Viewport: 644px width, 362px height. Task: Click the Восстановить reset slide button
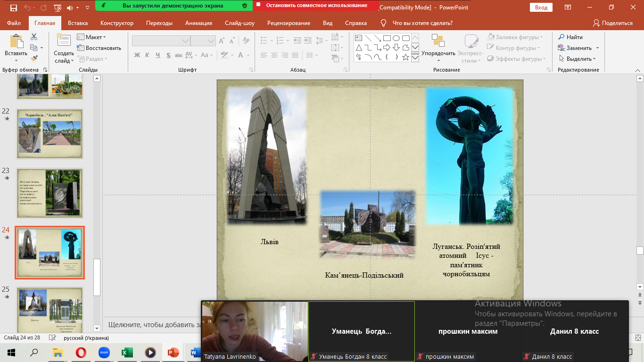pyautogui.click(x=99, y=48)
